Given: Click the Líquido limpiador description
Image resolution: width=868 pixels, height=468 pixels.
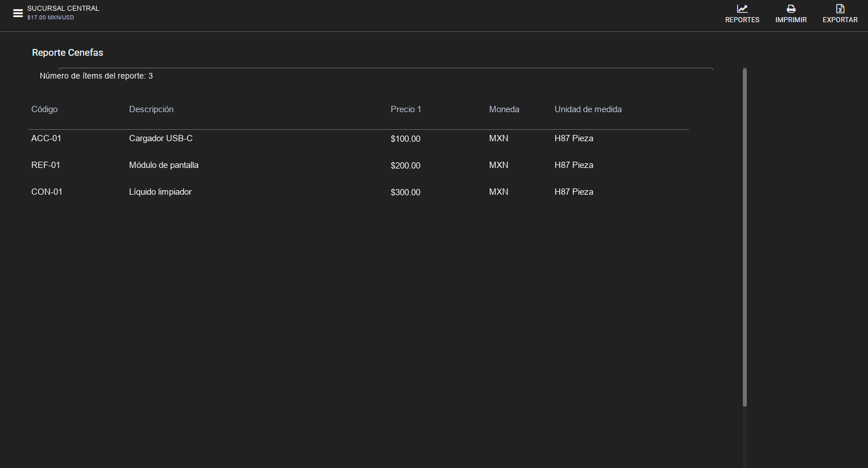Looking at the screenshot, I should (x=160, y=192).
